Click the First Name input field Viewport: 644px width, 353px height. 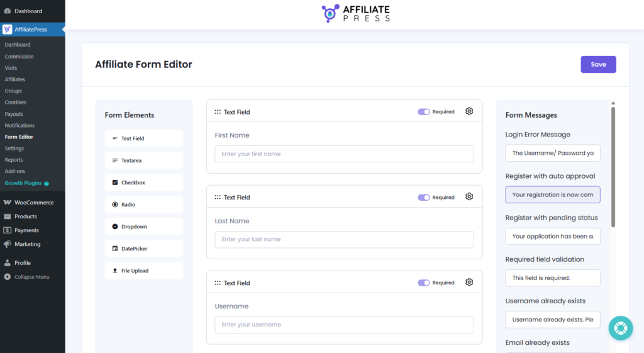(344, 154)
